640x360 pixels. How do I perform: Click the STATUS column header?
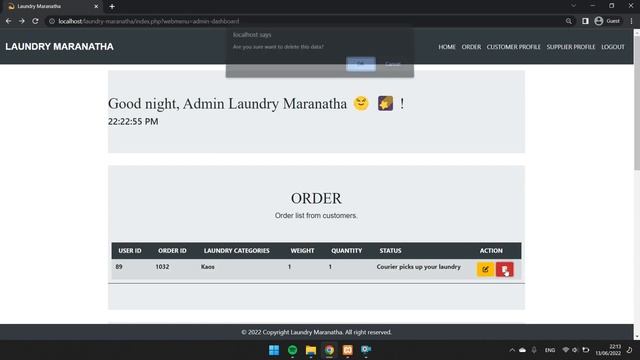coord(391,251)
